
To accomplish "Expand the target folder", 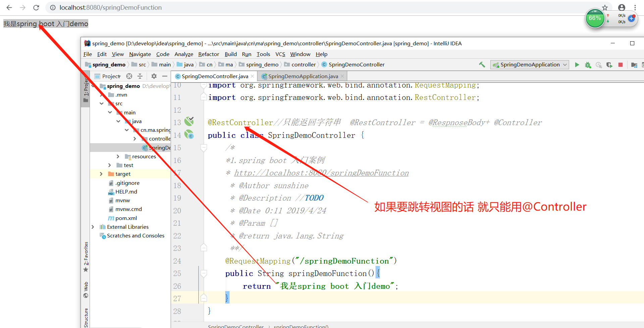I will [x=101, y=174].
